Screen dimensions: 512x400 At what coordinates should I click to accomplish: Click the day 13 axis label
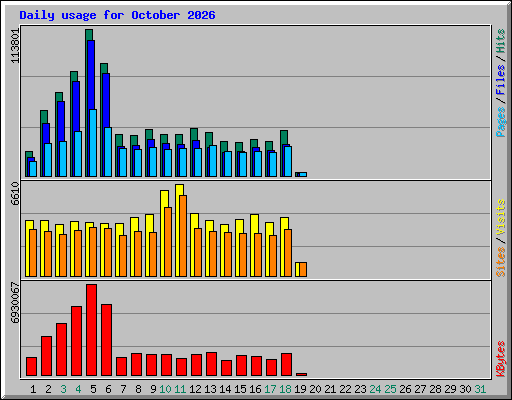(x=210, y=389)
